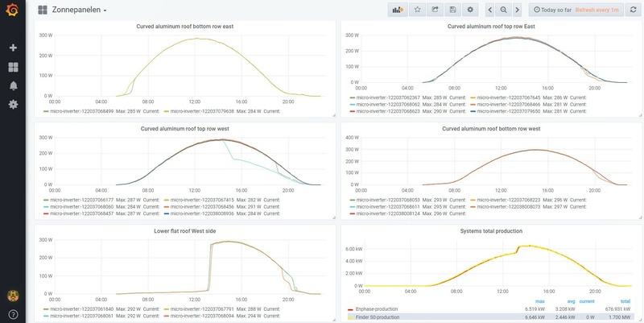Click legend entry micro-inverter:-122037068466
Image resolution: width=644 pixels, height=323 pixels.
click(x=509, y=105)
